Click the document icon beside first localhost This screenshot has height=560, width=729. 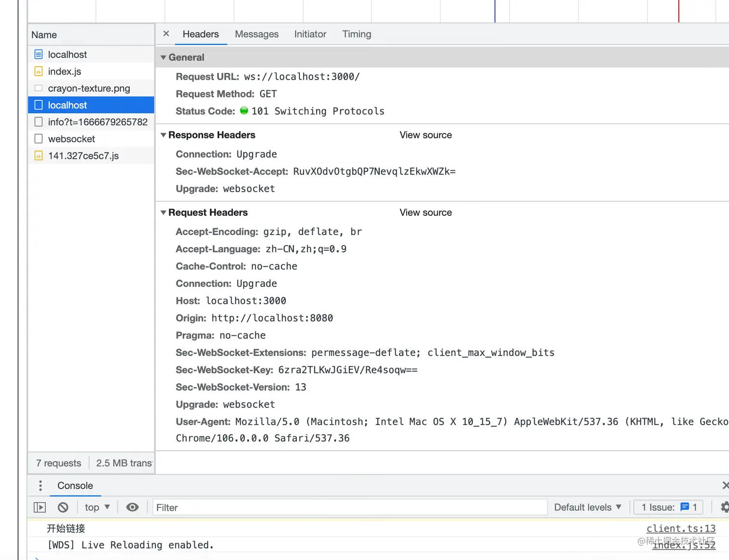pos(39,55)
